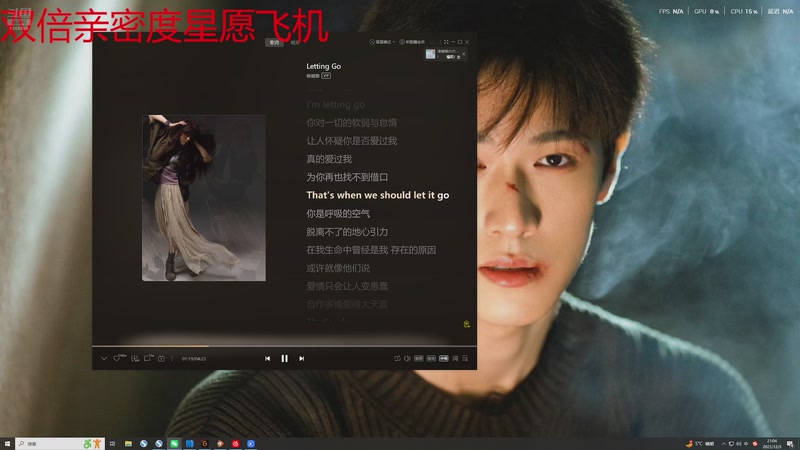Click the cover full-screen option
The width and height of the screenshot is (800, 450).
[x=412, y=42]
